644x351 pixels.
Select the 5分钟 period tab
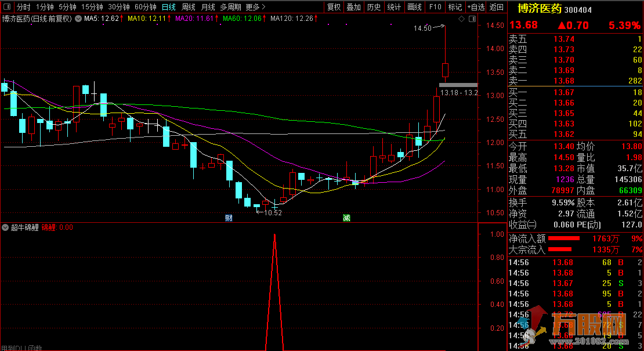(67, 7)
